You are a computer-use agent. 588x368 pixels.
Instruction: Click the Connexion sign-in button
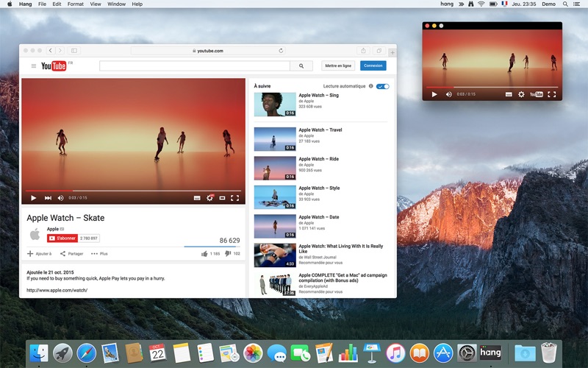[373, 66]
